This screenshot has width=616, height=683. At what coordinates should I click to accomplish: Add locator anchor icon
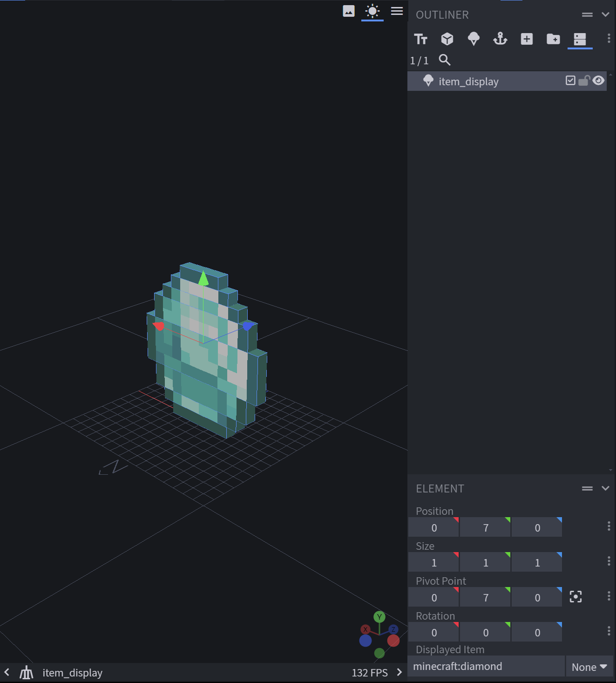click(500, 39)
